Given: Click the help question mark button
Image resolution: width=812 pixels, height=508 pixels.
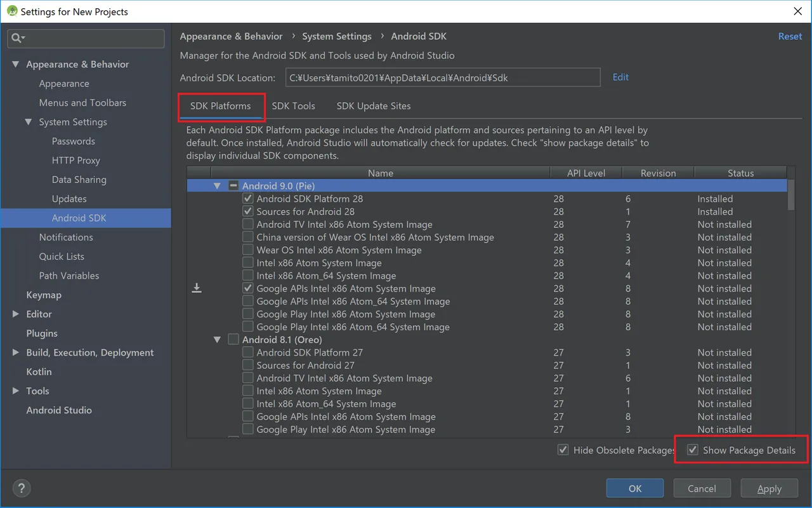Looking at the screenshot, I should click(21, 488).
